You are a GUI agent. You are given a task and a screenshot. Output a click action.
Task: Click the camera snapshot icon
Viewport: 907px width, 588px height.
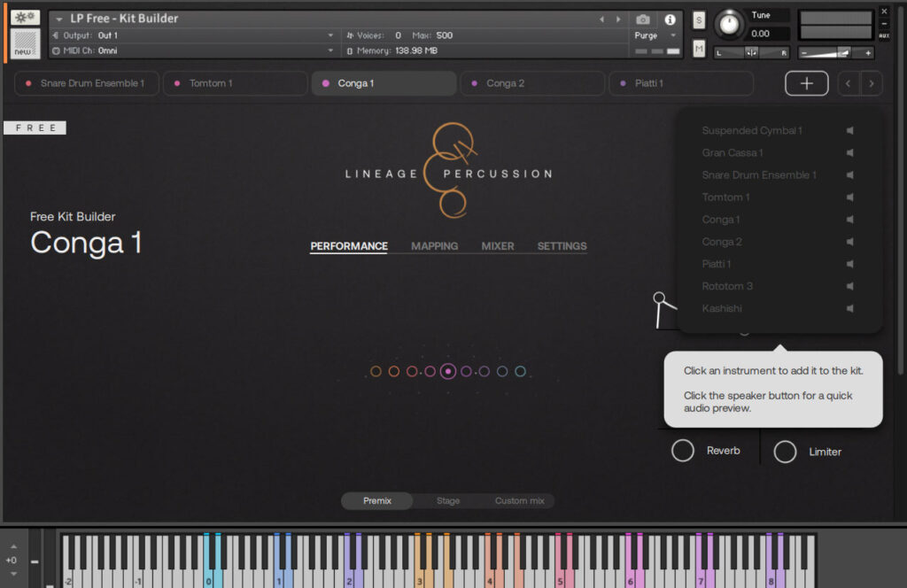[x=643, y=19]
